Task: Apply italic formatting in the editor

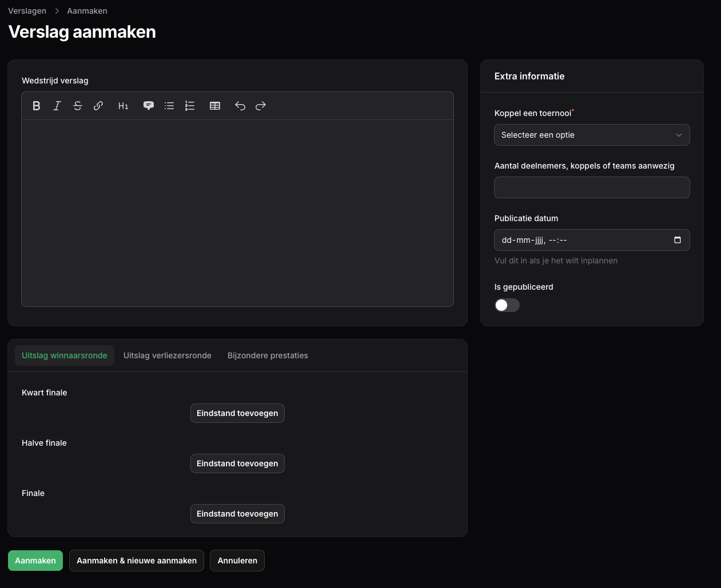Action: coord(57,106)
